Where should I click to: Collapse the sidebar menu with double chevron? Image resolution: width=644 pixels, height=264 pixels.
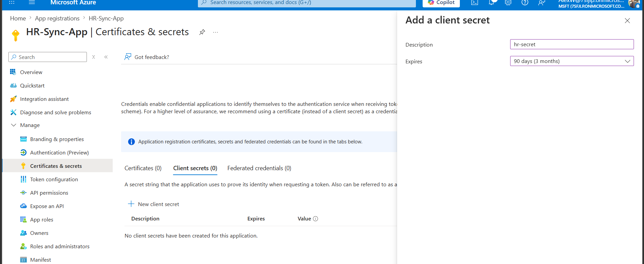(x=106, y=57)
